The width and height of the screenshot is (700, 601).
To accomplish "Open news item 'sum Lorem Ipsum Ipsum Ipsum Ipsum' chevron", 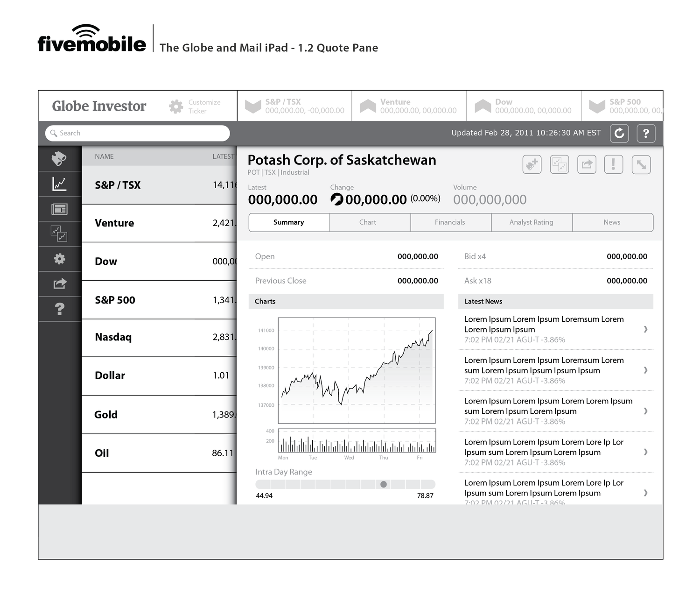I will 645,370.
